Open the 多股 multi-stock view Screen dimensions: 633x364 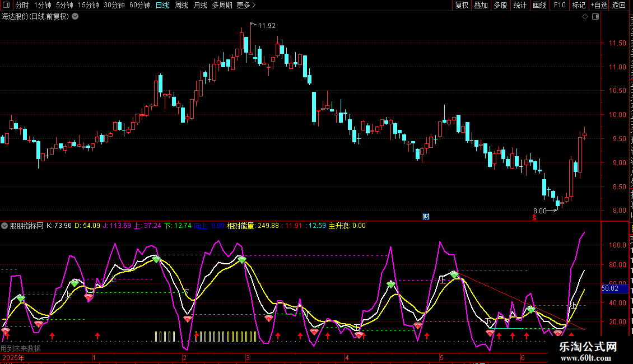[x=501, y=5]
